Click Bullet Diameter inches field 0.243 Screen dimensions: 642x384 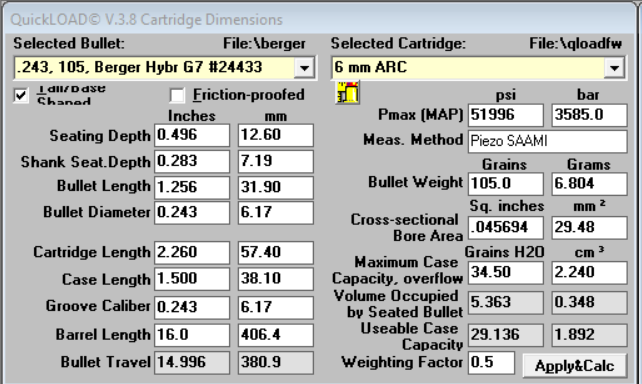tap(192, 212)
